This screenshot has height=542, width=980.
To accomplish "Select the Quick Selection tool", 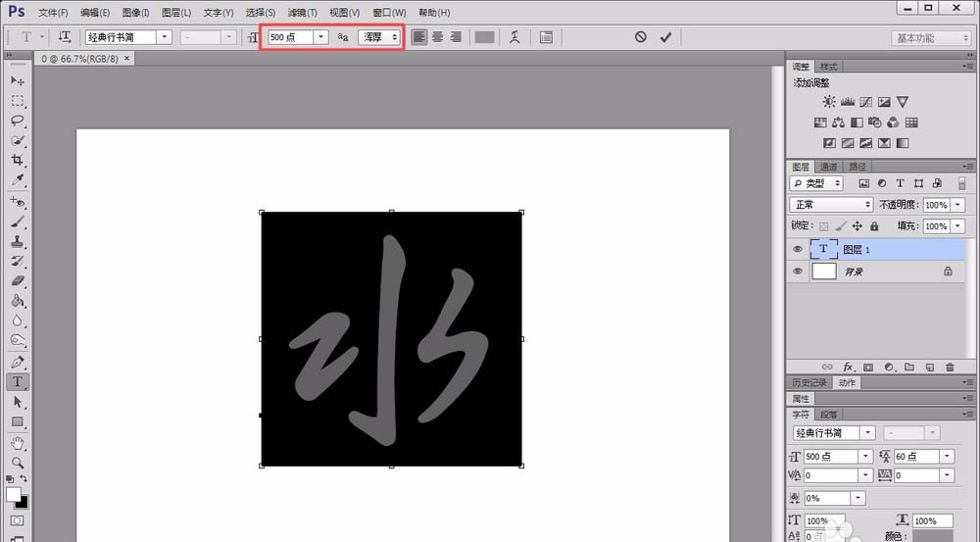I will 18,141.
